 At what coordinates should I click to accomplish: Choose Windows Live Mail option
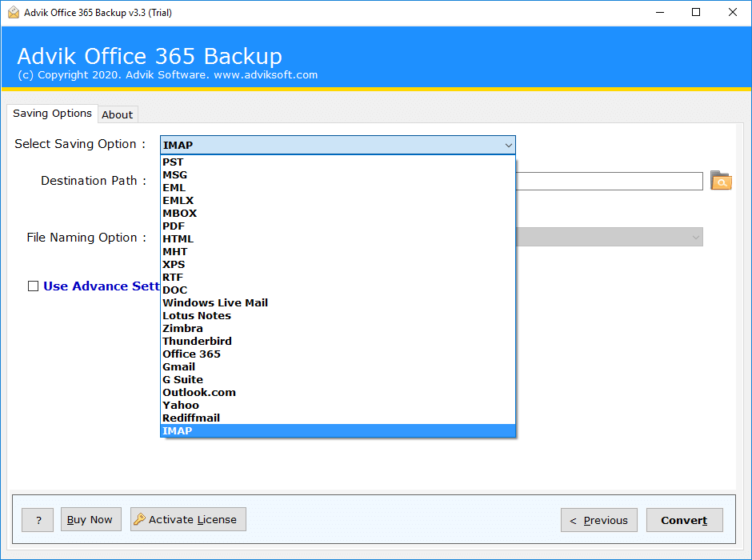[x=338, y=302]
